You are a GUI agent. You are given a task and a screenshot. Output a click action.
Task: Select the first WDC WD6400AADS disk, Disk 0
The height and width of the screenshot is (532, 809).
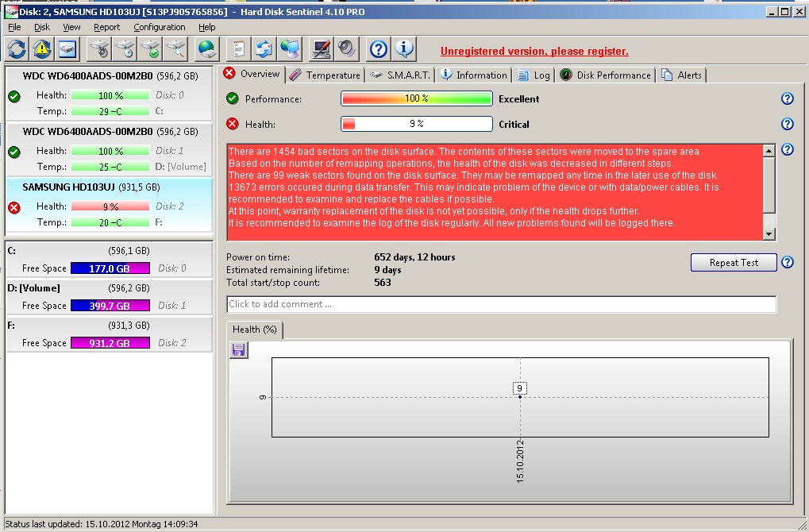109,94
